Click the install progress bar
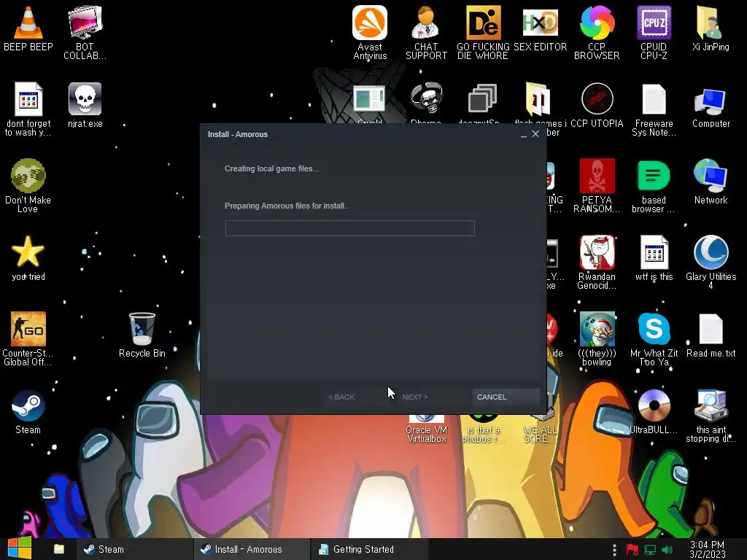 click(x=350, y=228)
